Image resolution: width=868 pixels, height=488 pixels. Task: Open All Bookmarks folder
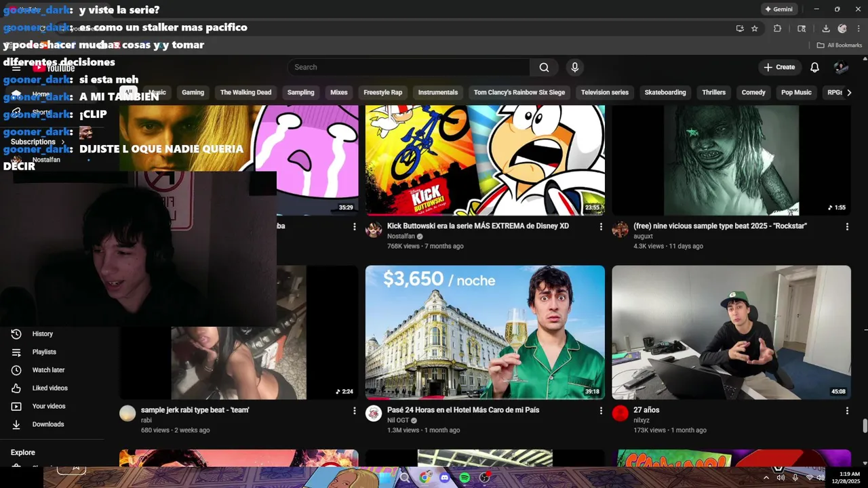[x=840, y=45]
